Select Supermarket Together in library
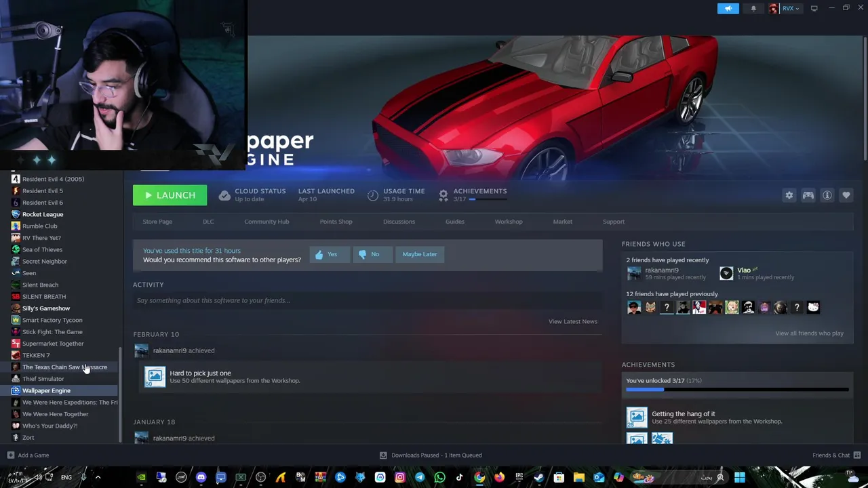 click(53, 344)
